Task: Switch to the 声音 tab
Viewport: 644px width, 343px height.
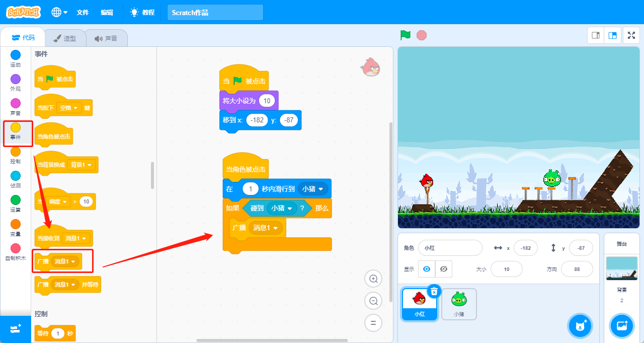Action: (x=106, y=38)
